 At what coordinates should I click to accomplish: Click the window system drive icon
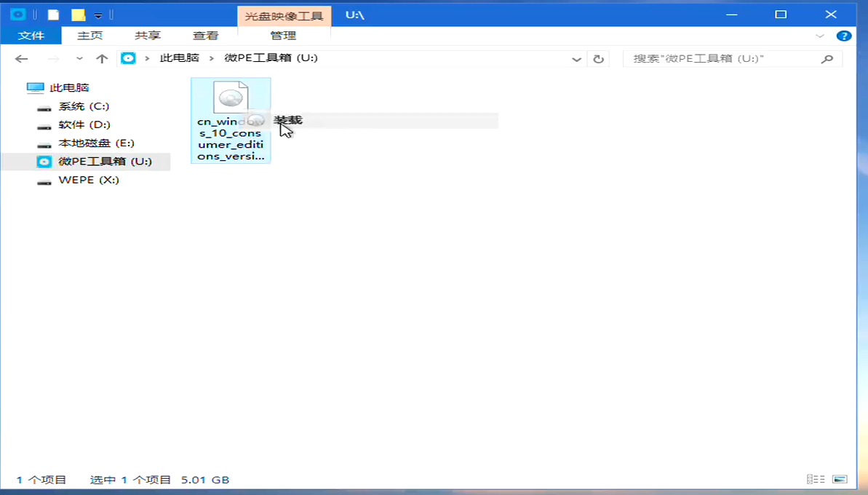click(17, 15)
